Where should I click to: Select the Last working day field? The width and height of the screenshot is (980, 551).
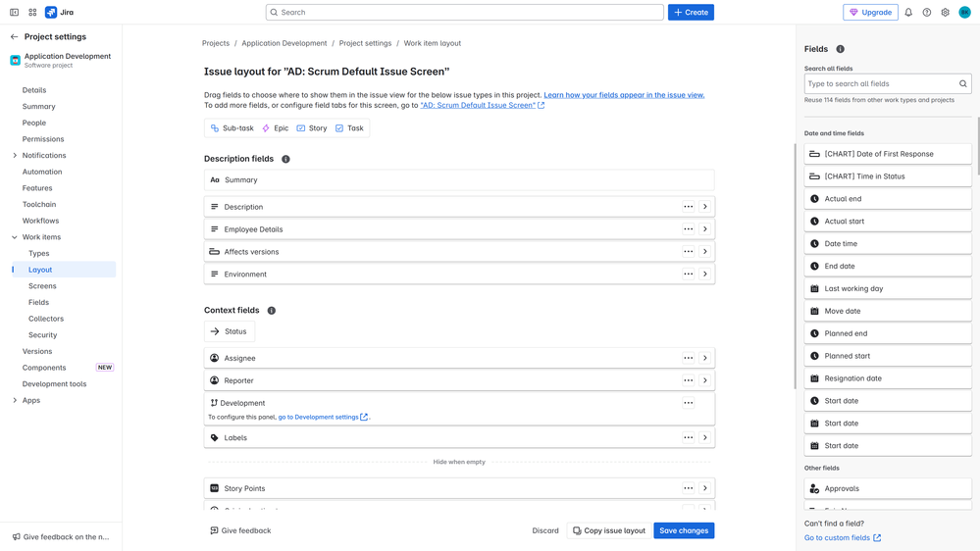point(888,288)
